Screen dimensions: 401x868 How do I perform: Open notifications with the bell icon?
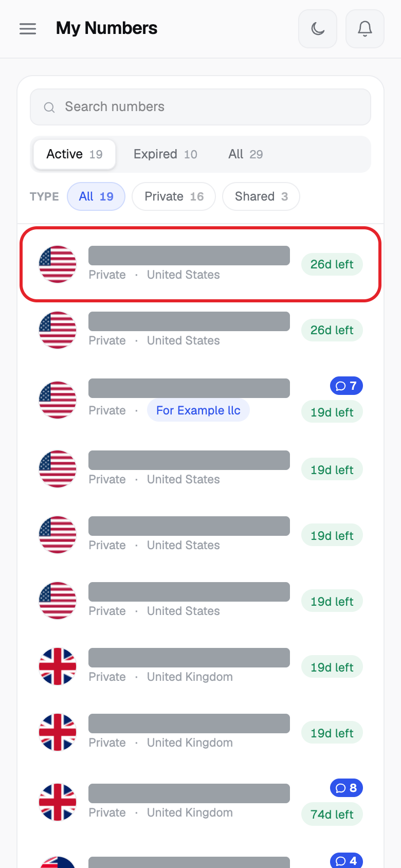click(x=365, y=29)
